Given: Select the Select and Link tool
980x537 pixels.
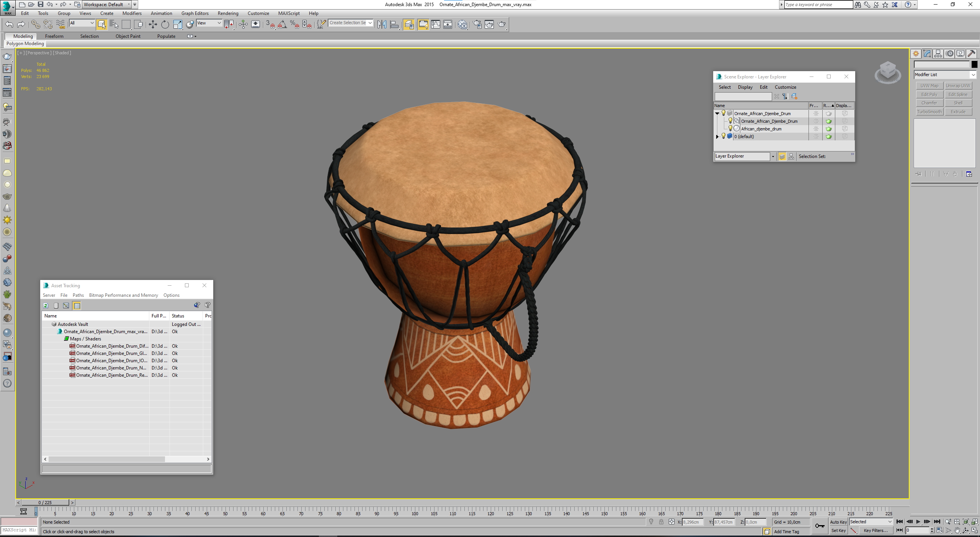Looking at the screenshot, I should click(x=35, y=24).
